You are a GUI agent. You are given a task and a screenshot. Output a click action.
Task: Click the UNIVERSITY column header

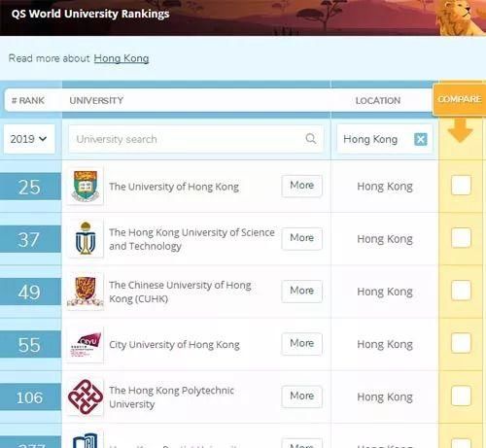click(x=96, y=100)
